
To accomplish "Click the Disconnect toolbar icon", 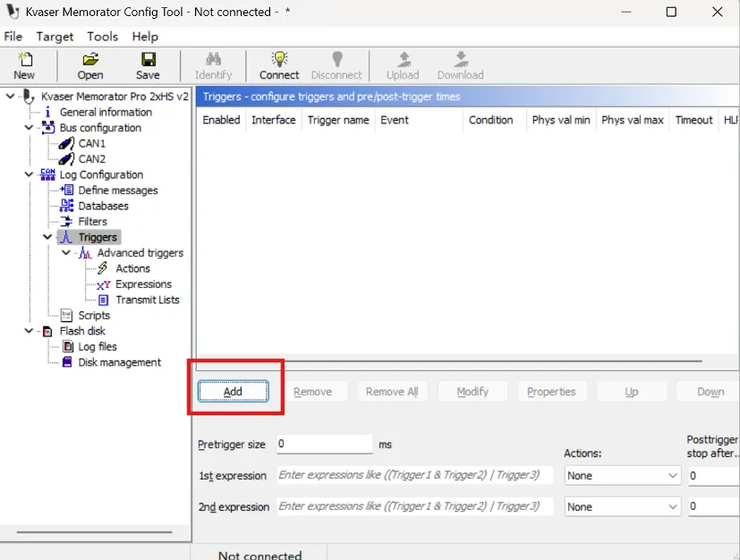I will [337, 59].
